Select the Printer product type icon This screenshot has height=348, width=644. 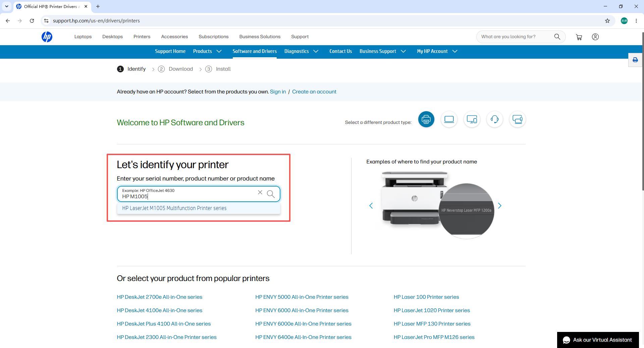pos(426,119)
